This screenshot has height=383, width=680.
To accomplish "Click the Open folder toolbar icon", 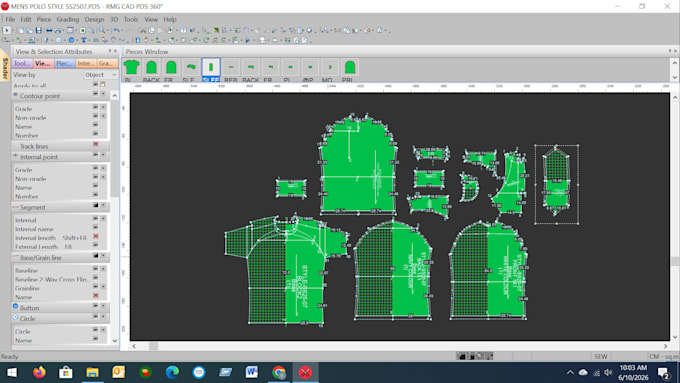I will tap(29, 30).
